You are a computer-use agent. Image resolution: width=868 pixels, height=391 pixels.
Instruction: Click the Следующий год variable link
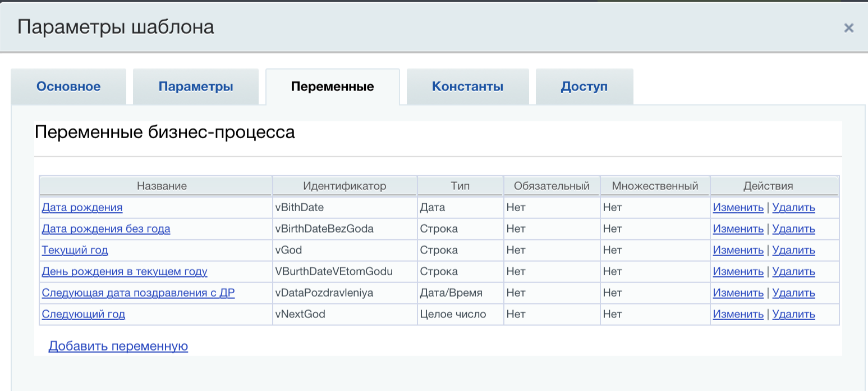(83, 314)
